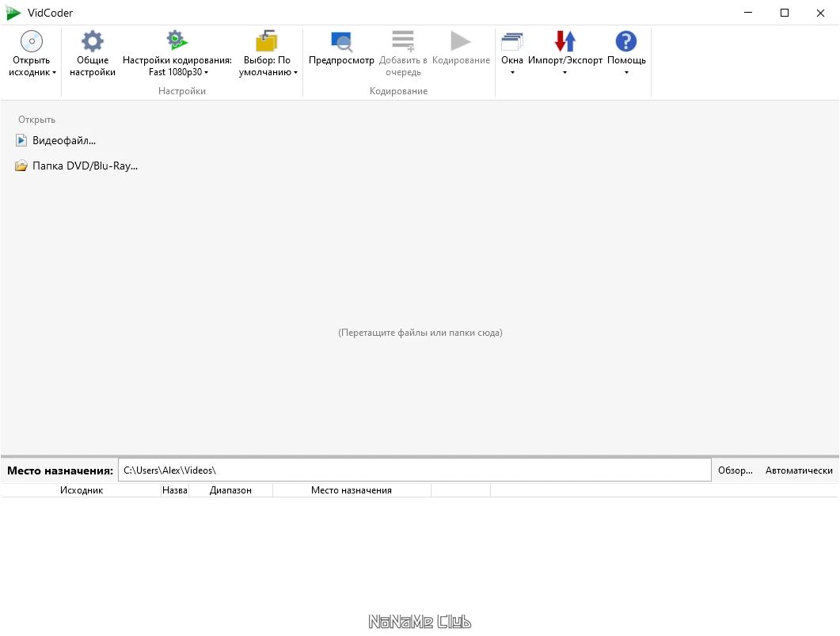
Task: Click the Диапазон column header
Action: pos(230,489)
